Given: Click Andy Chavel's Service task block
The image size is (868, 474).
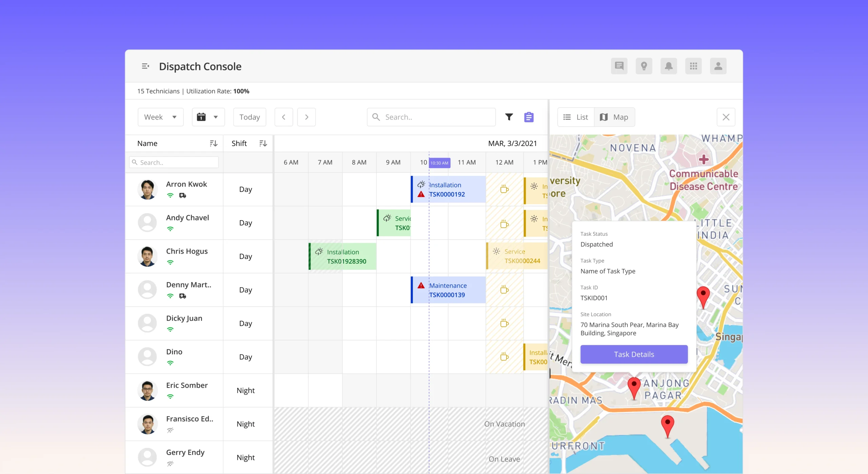Looking at the screenshot, I should [394, 223].
